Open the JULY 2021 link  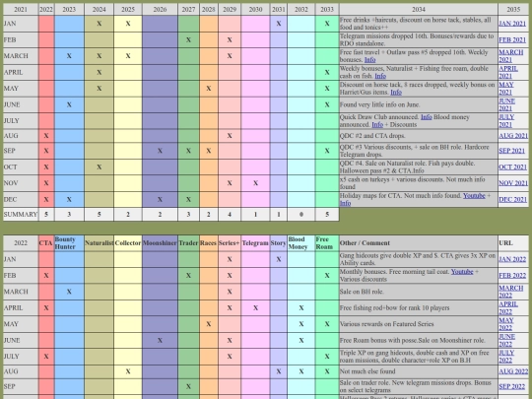click(506, 121)
